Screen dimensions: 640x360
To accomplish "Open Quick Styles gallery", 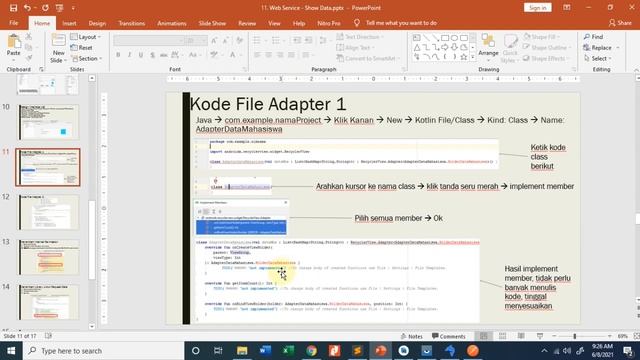I will coord(509,48).
